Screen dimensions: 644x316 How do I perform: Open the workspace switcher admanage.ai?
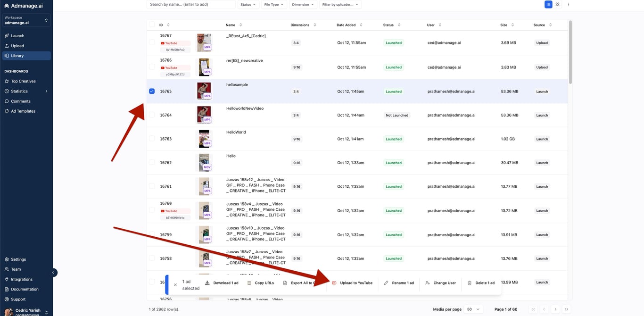tap(26, 20)
